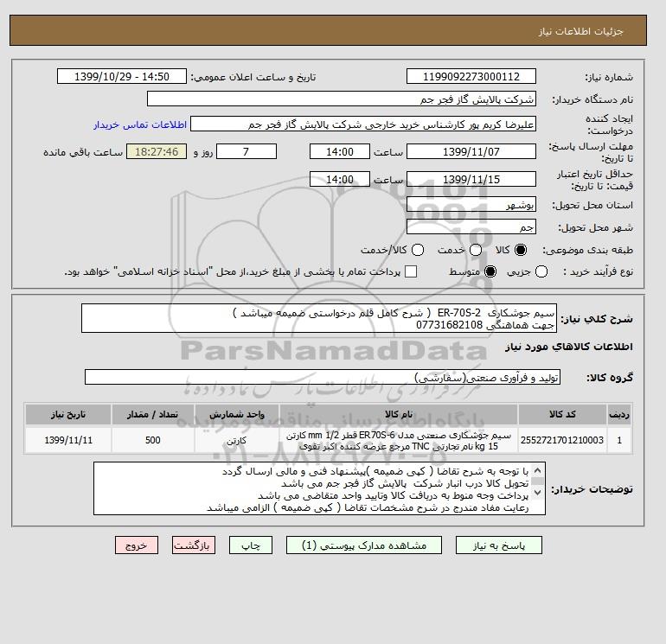Click the delivery province field بوشهر

[x=471, y=205]
